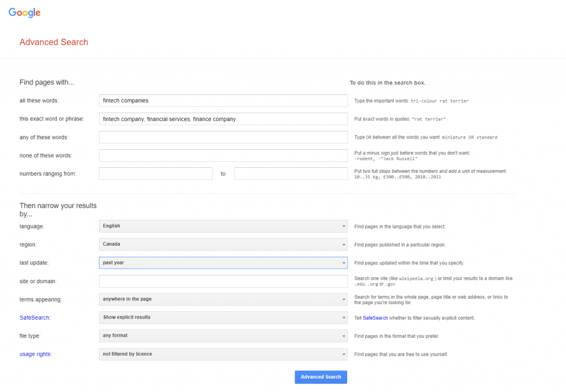Open the SafeSearch results dropdown
The height and width of the screenshot is (392, 566).
point(223,317)
